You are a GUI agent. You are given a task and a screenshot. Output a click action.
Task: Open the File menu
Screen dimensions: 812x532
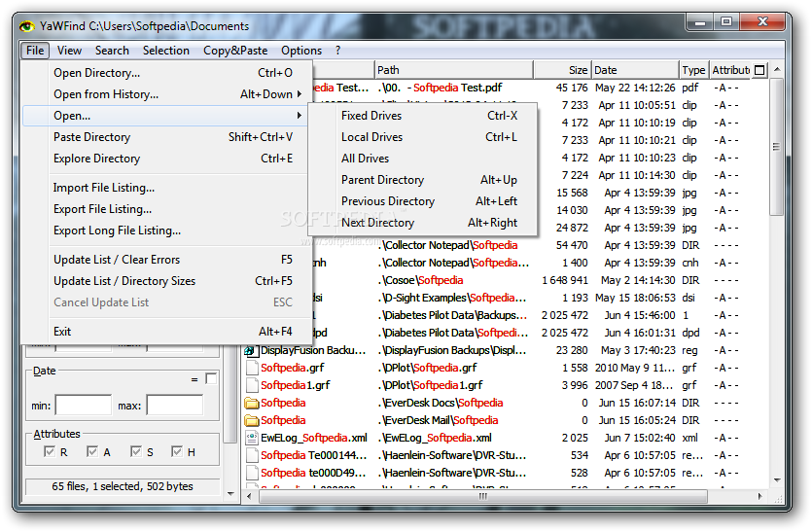pos(35,51)
